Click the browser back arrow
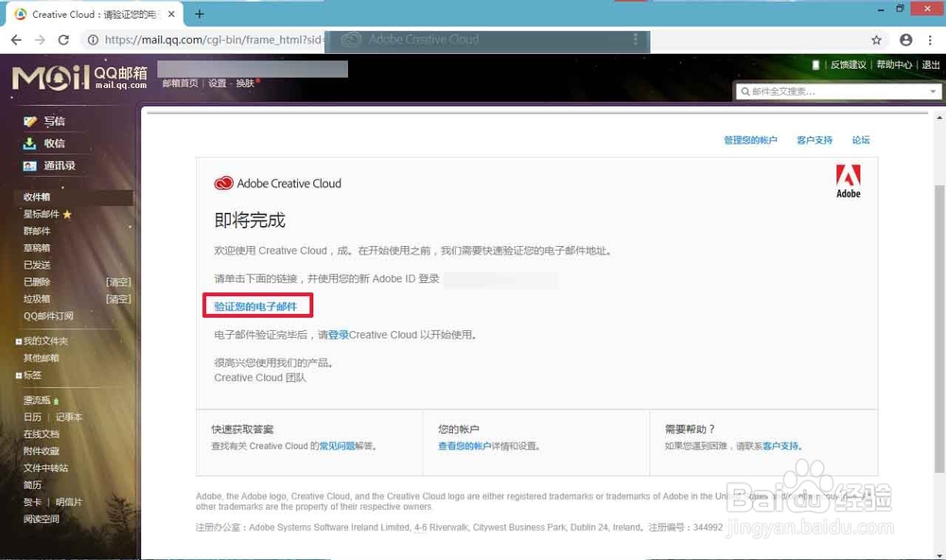 [x=16, y=40]
